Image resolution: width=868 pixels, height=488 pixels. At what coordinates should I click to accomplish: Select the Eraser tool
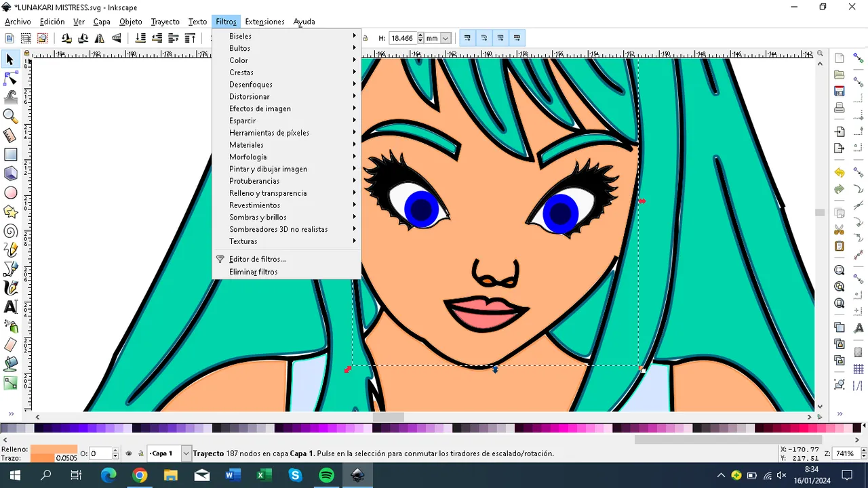[x=10, y=345]
